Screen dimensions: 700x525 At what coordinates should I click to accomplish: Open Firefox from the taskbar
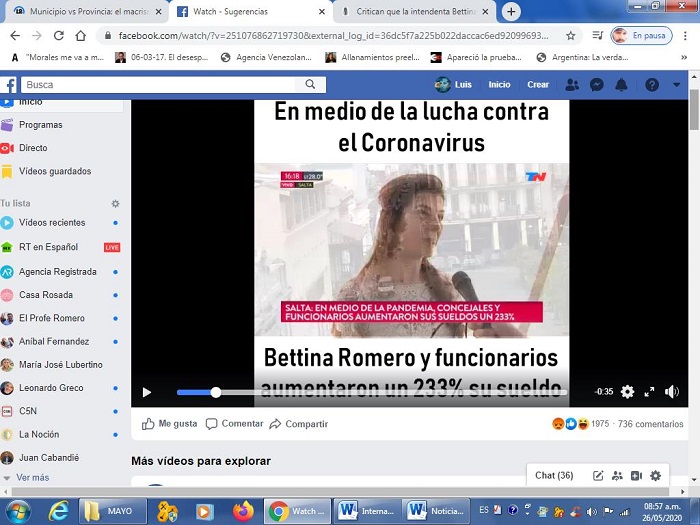(243, 511)
